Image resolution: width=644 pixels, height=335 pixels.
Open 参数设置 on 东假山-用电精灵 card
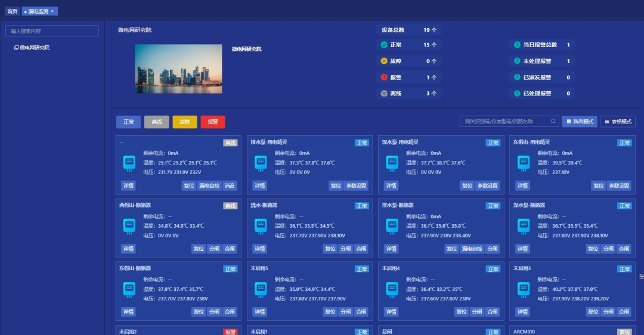coord(619,185)
